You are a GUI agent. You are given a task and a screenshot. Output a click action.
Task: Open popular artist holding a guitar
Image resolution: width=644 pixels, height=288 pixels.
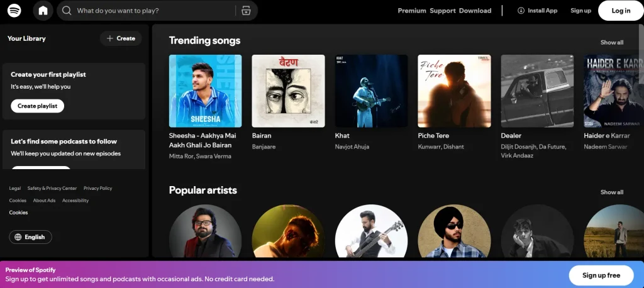[371, 231]
